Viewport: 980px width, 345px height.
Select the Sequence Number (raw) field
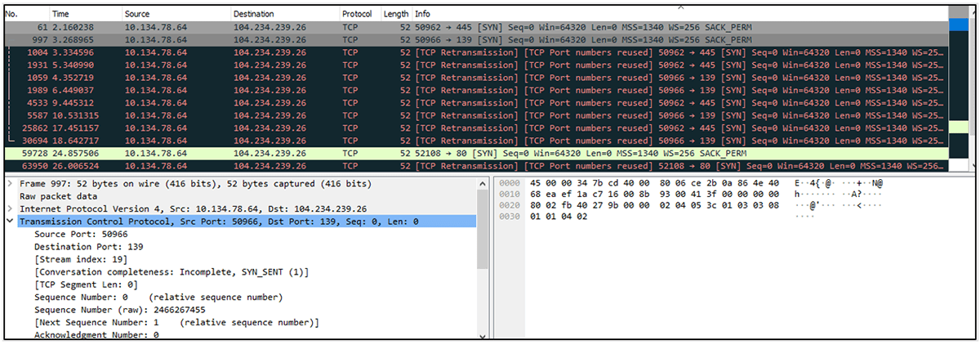(108, 310)
